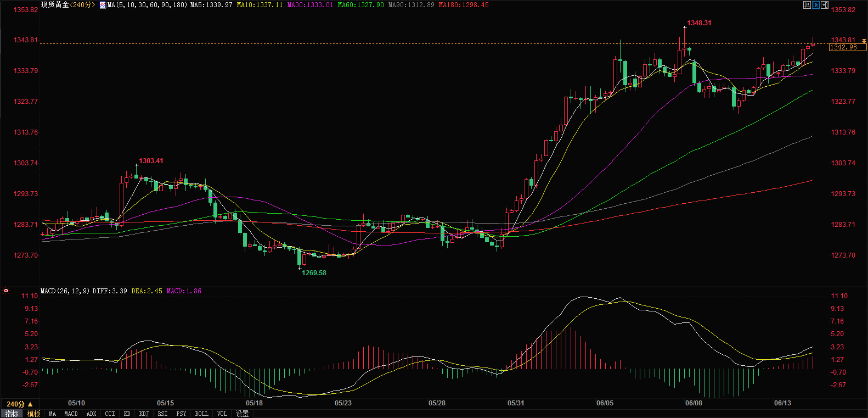
Task: Click the double down-arrow price marker icon
Action: (x=864, y=41)
